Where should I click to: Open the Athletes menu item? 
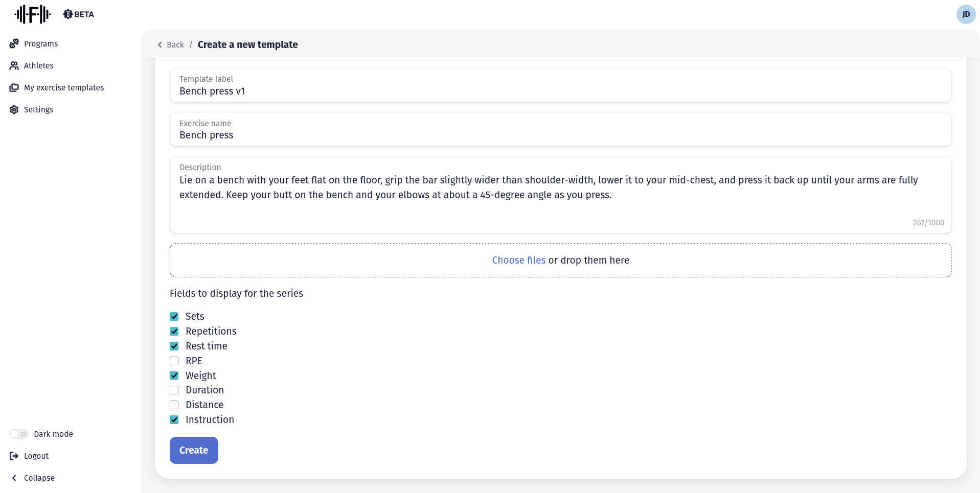(x=39, y=65)
